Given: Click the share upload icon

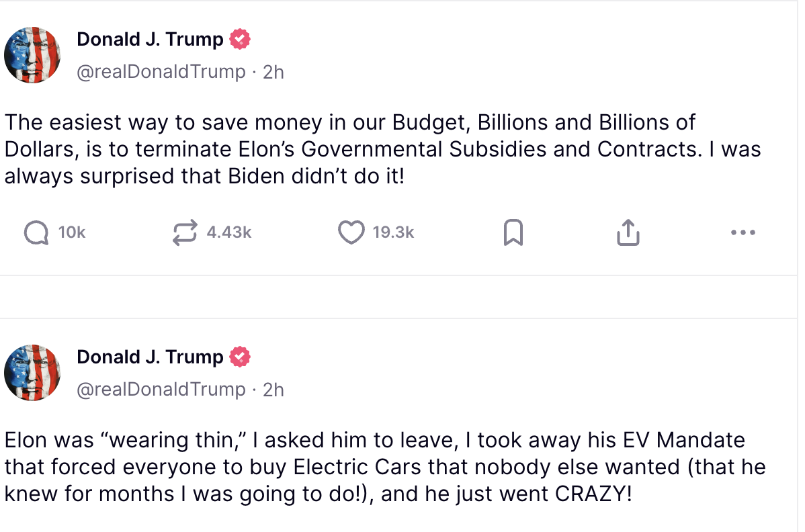Looking at the screenshot, I should click(x=628, y=233).
